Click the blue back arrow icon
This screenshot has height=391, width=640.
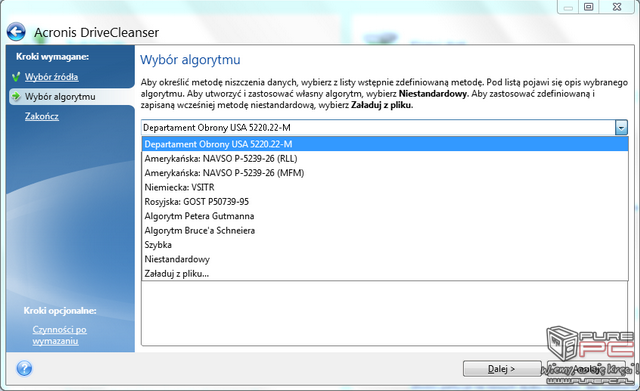(16, 32)
